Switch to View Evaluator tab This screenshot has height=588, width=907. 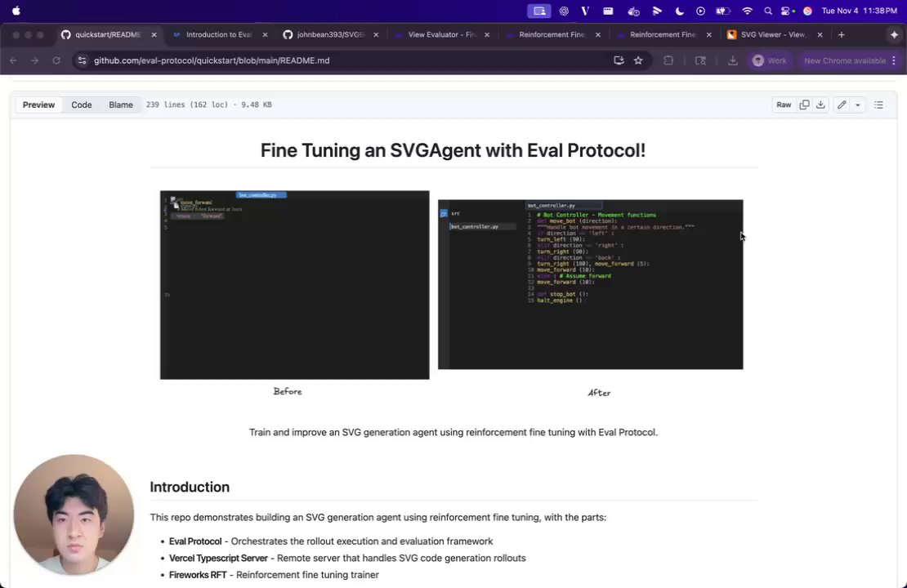click(441, 34)
